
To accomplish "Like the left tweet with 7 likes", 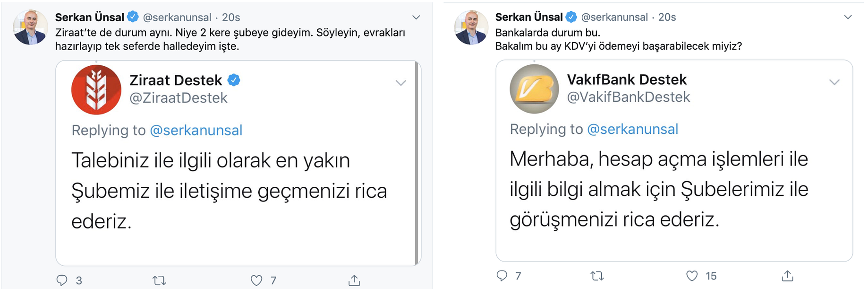I will tap(256, 280).
